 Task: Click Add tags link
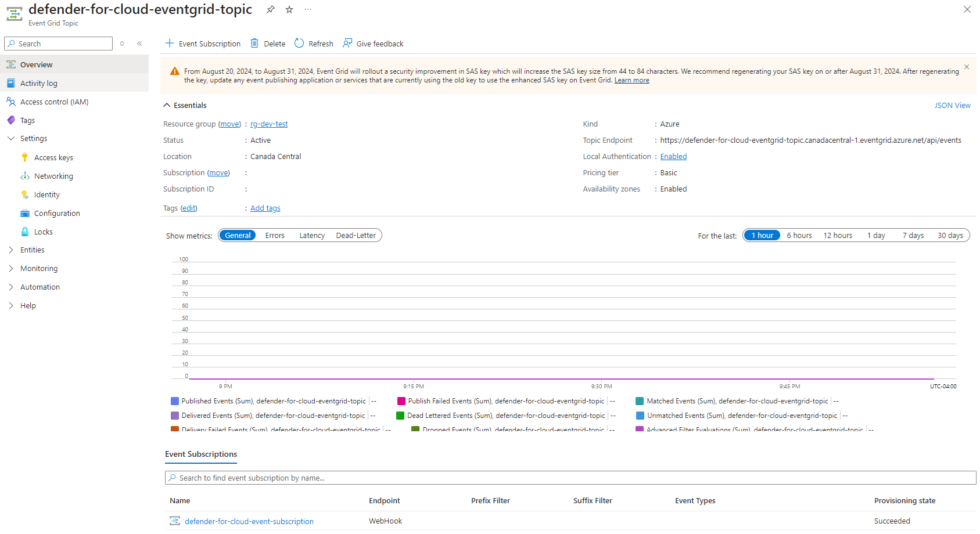click(x=265, y=208)
